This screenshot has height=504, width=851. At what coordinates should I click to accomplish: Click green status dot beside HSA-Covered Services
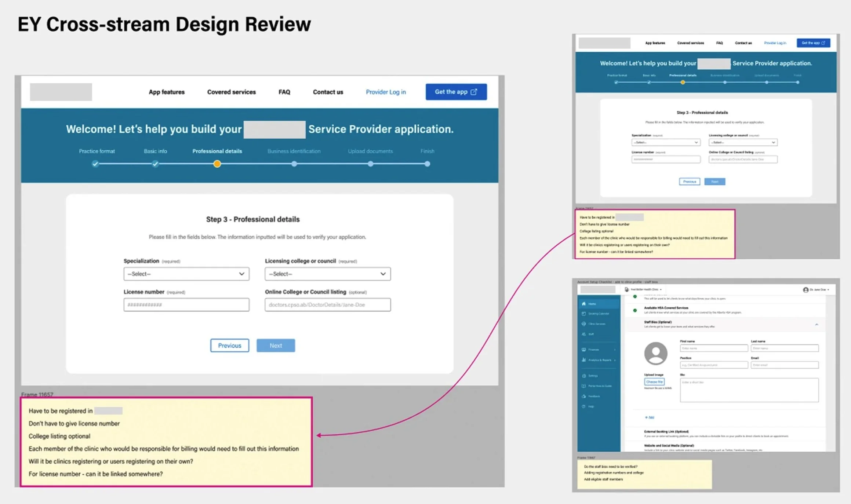pyautogui.click(x=635, y=310)
